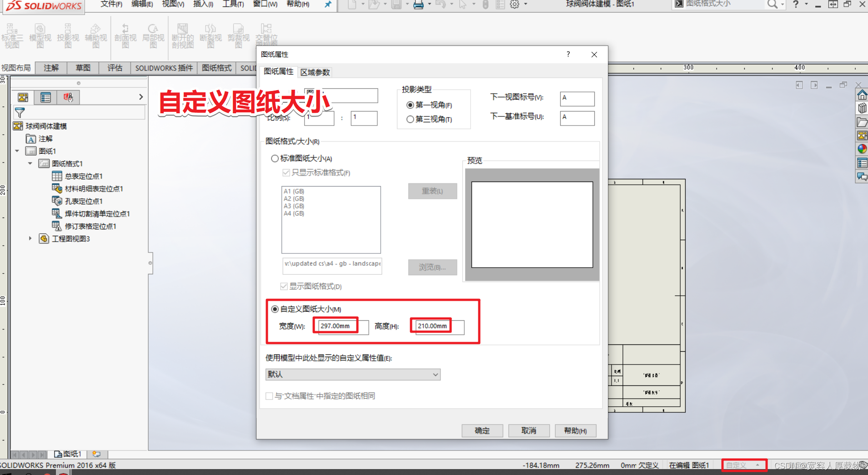Screen dimensions: 868x475
Task: Open FeatureManager design tree tab
Action: (x=23, y=97)
